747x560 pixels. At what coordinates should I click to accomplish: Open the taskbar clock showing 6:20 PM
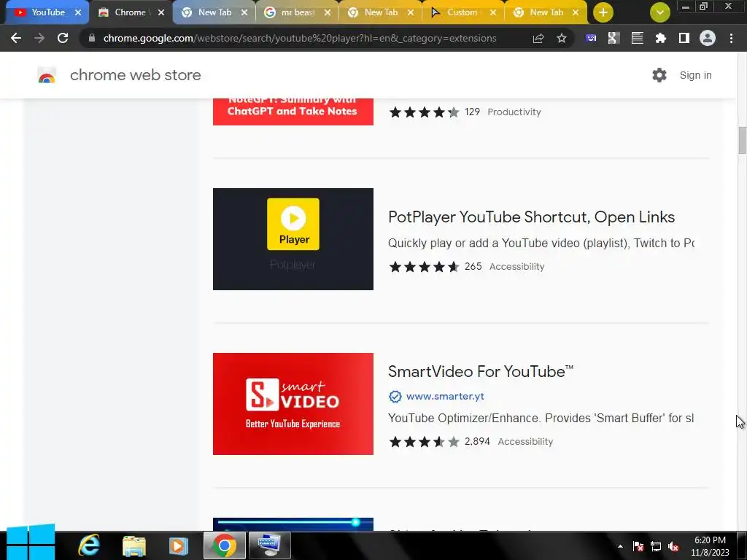710,546
